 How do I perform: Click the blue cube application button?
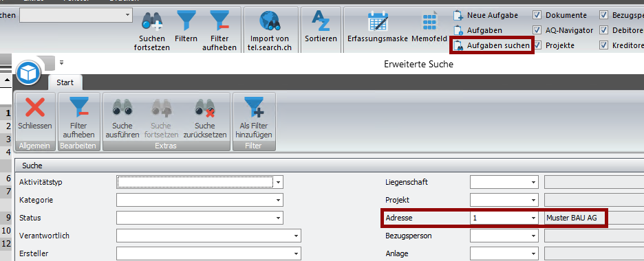(x=28, y=73)
